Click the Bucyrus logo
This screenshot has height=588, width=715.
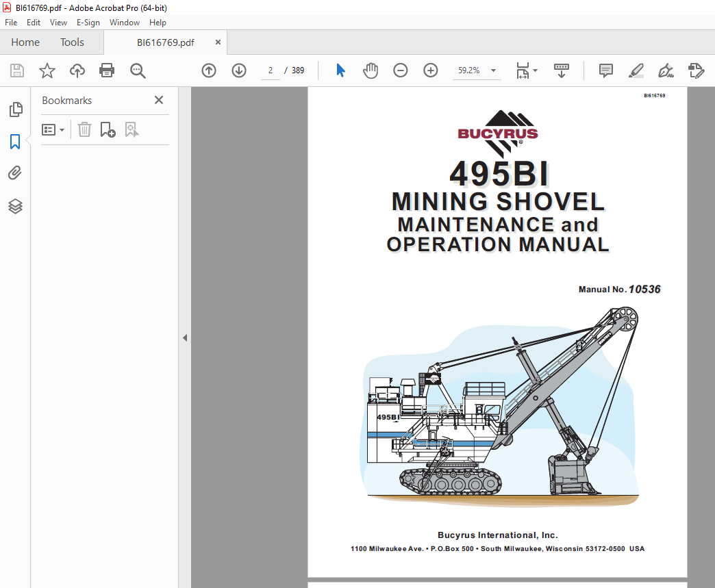(498, 133)
